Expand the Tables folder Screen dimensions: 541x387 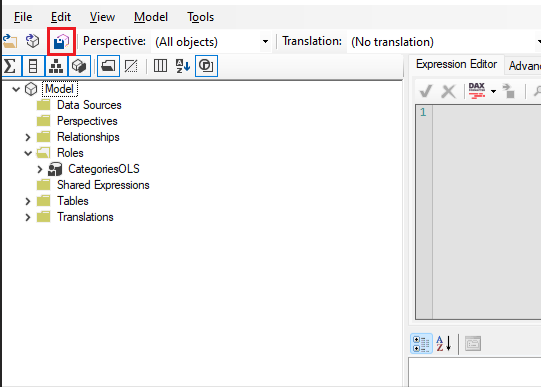pyautogui.click(x=28, y=201)
